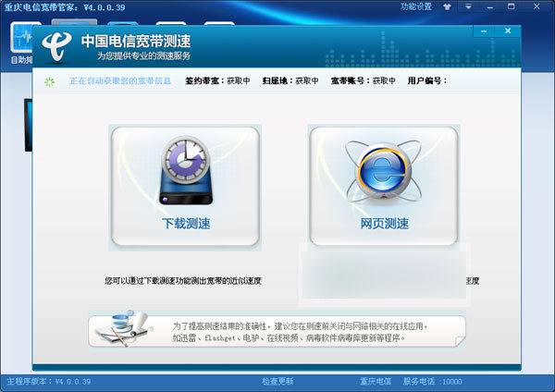Click the skin shirt icon in title bar
The image size is (555, 392).
point(448,6)
